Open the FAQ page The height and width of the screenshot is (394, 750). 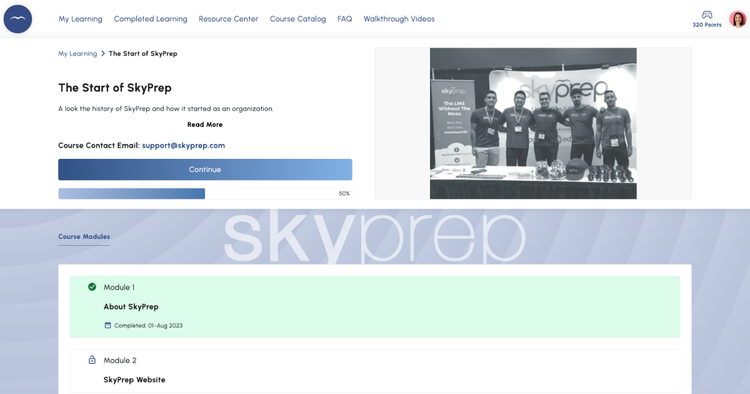344,19
